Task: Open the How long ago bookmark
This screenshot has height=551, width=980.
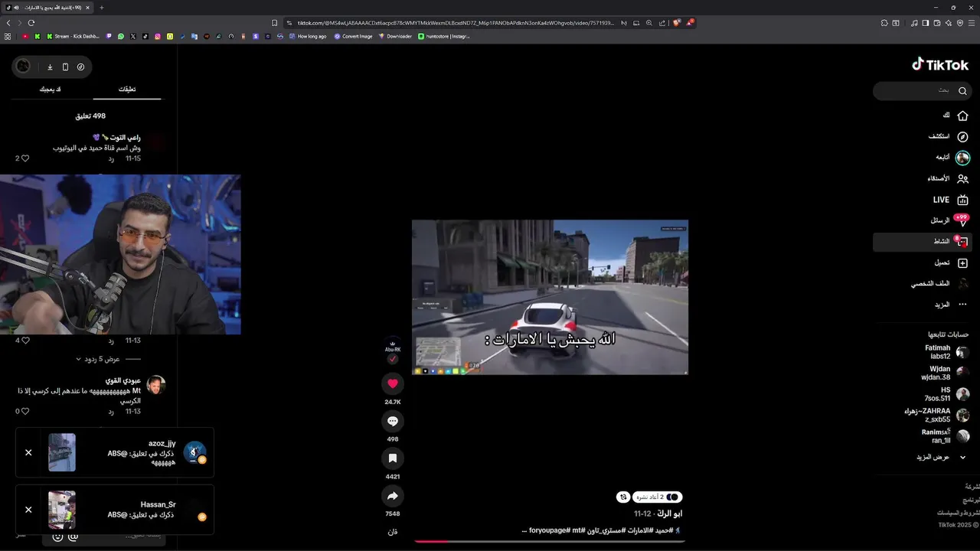Action: 307,36
